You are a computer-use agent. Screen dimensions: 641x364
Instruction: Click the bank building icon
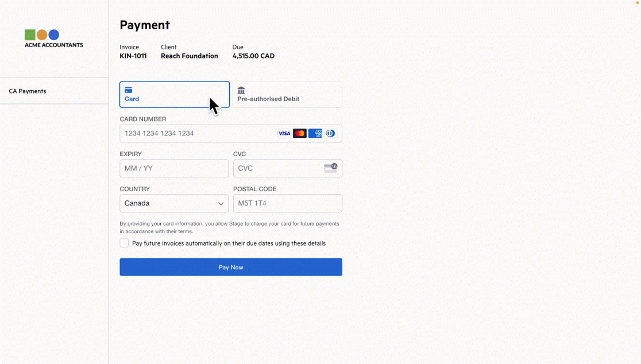tap(241, 90)
